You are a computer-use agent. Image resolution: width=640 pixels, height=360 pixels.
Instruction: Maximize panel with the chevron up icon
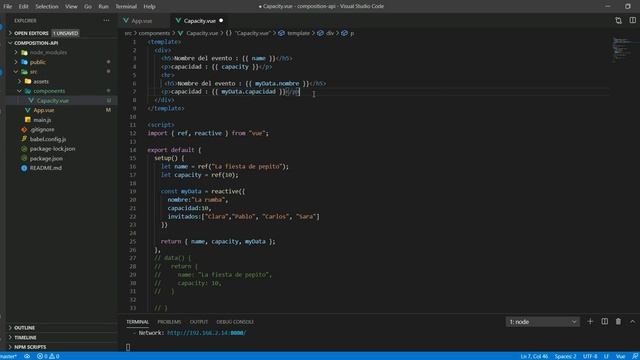tap(632, 322)
